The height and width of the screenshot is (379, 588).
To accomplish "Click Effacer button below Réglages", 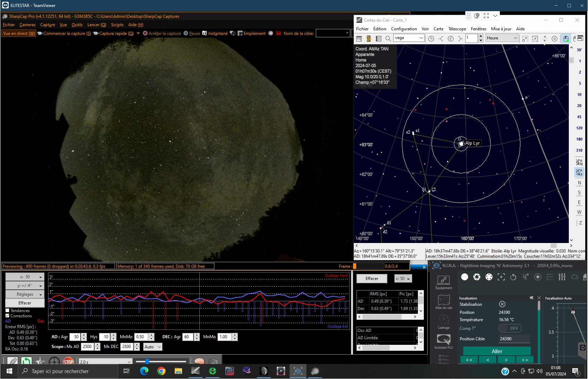I will click(25, 303).
